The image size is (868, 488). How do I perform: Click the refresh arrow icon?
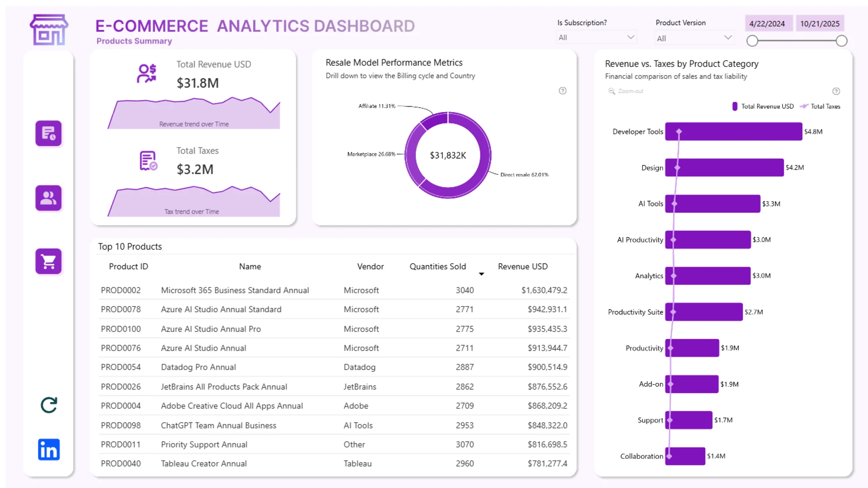[x=49, y=405]
